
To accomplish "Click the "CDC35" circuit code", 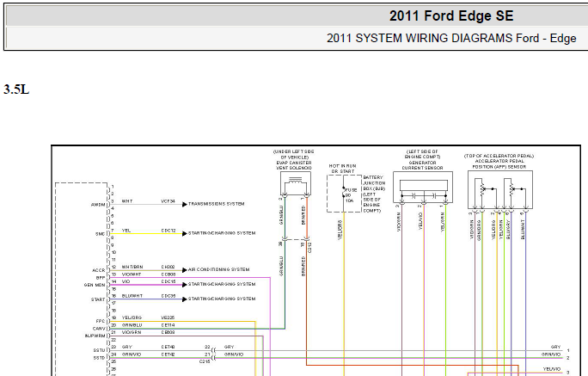I will tap(168, 296).
